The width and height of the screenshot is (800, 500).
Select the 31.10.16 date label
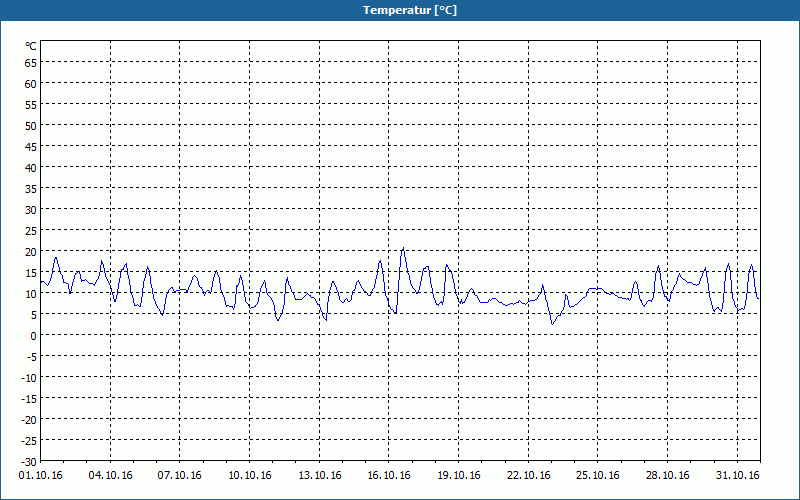point(737,476)
